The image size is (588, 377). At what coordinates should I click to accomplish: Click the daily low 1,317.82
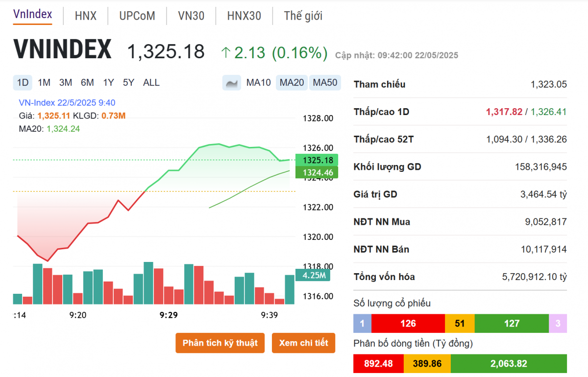504,112
